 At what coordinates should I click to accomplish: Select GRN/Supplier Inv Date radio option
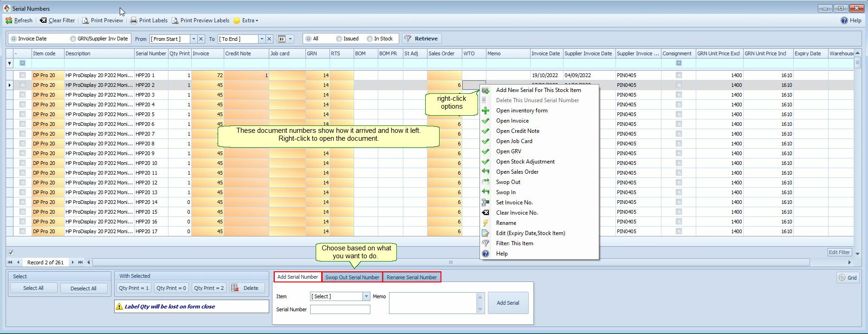coord(73,39)
